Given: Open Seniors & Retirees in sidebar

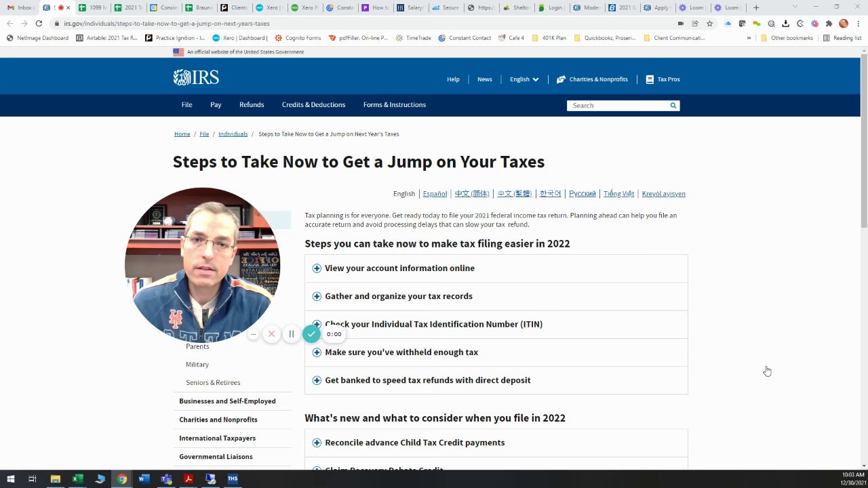Looking at the screenshot, I should click(x=213, y=383).
